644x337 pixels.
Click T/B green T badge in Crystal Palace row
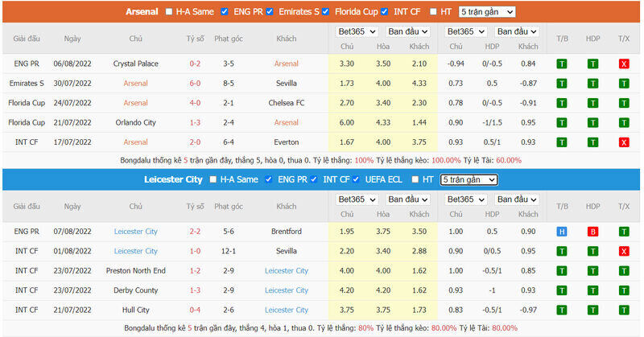pos(561,64)
